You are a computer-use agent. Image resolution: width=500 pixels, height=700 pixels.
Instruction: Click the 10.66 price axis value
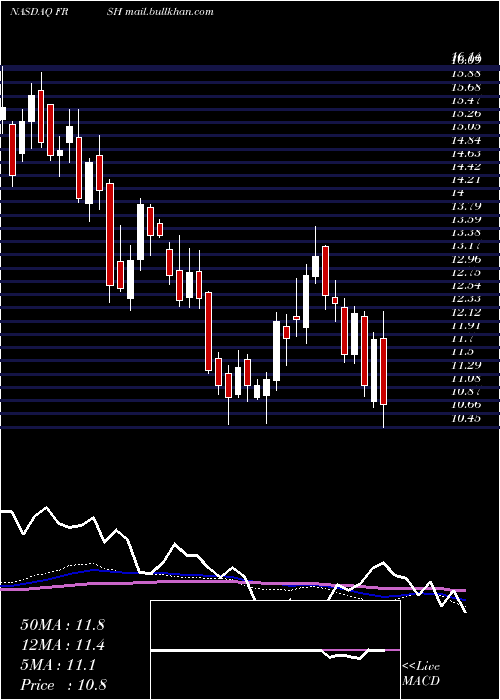tap(466, 404)
